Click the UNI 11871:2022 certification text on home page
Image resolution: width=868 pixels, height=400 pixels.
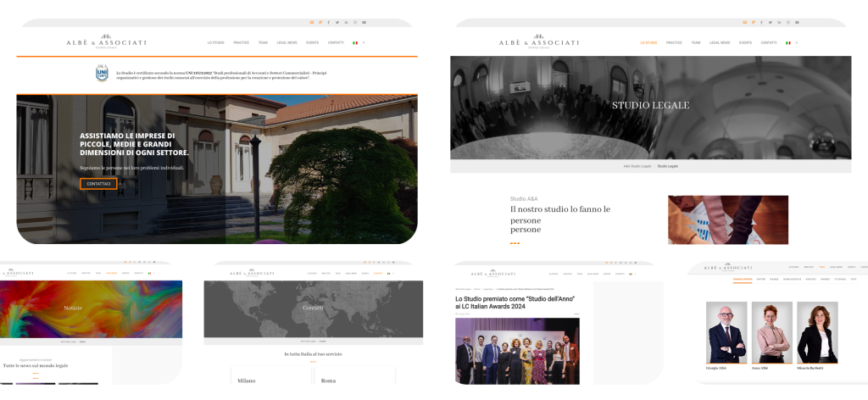click(x=221, y=75)
